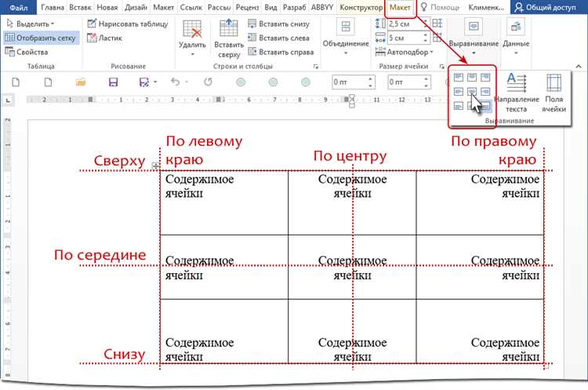Screen dimensions: 588x390
Task: Switch to the Ссылки tab
Action: (191, 7)
